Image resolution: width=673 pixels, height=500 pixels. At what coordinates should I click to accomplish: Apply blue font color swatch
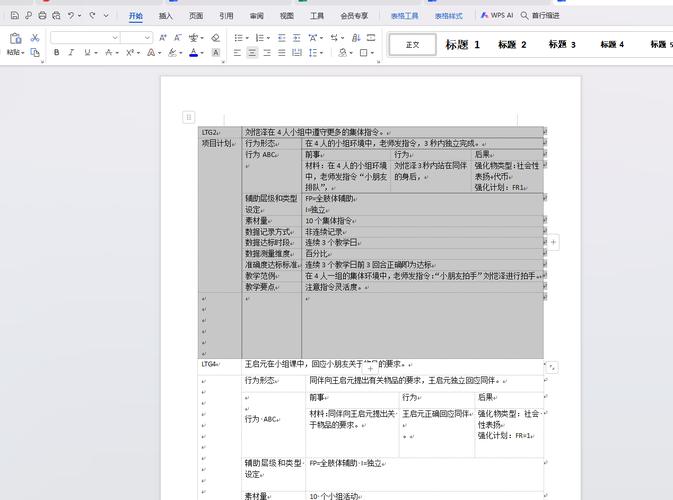point(194,52)
